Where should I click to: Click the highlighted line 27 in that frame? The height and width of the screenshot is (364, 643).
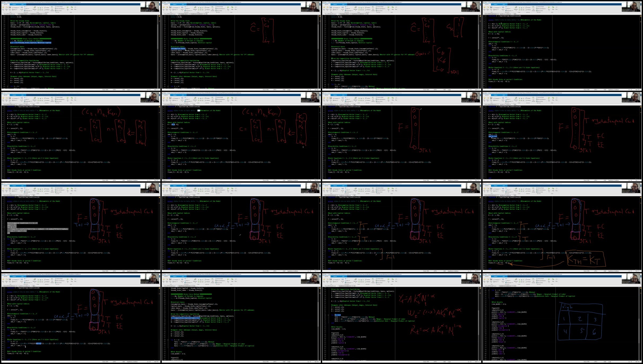[x=31, y=43]
